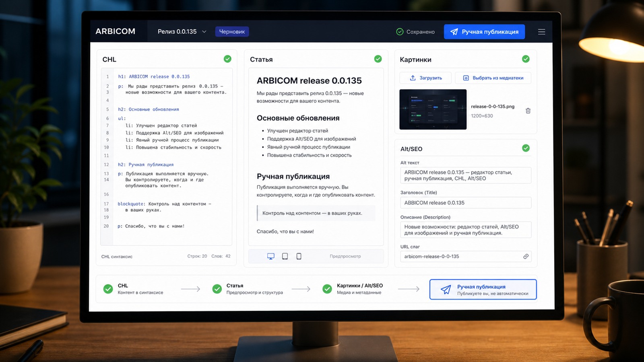Click the Картинки / Alt/SEO step check icon
Viewport: 644px width, 362px height.
pyautogui.click(x=327, y=289)
